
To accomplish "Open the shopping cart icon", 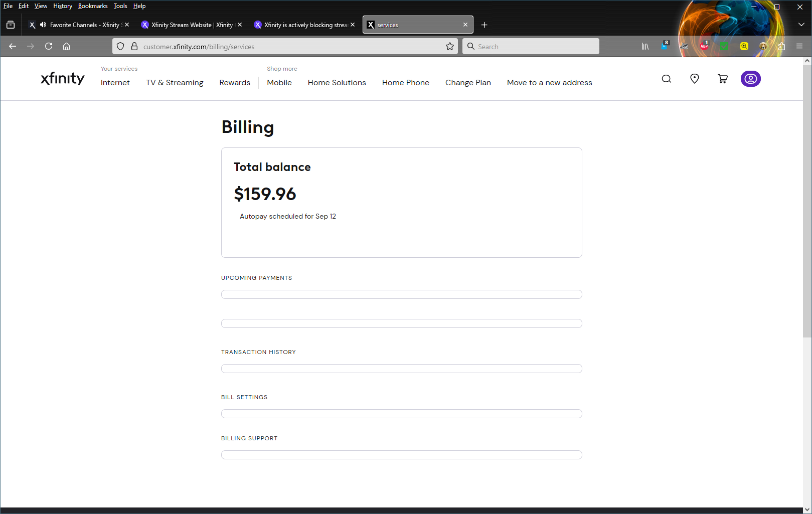I will [723, 79].
